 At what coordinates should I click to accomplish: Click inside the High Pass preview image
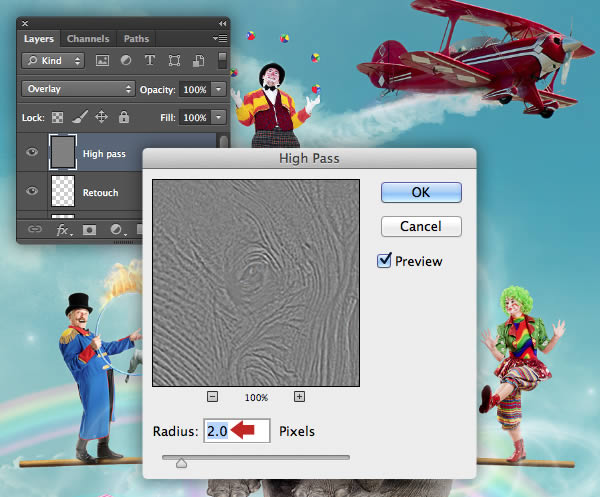[256, 283]
